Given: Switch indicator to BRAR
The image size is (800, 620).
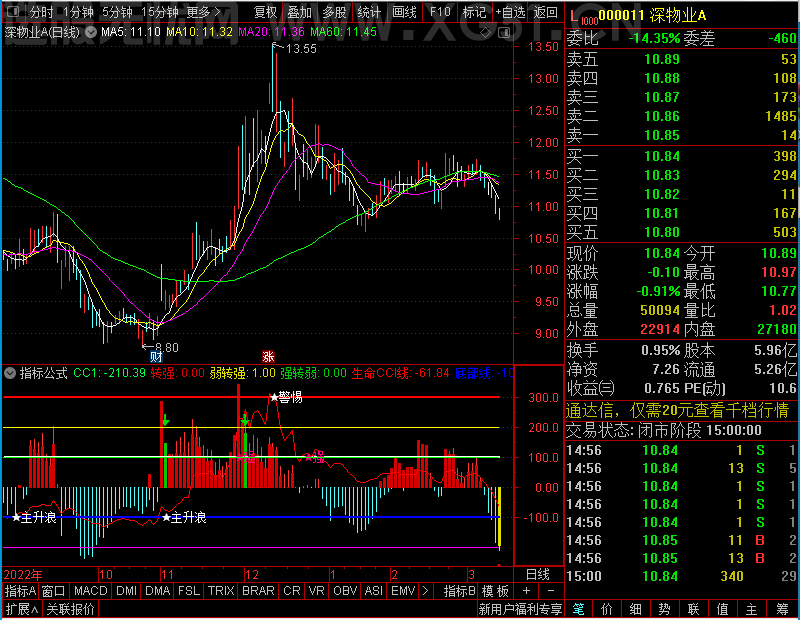Looking at the screenshot, I should click(x=258, y=591).
